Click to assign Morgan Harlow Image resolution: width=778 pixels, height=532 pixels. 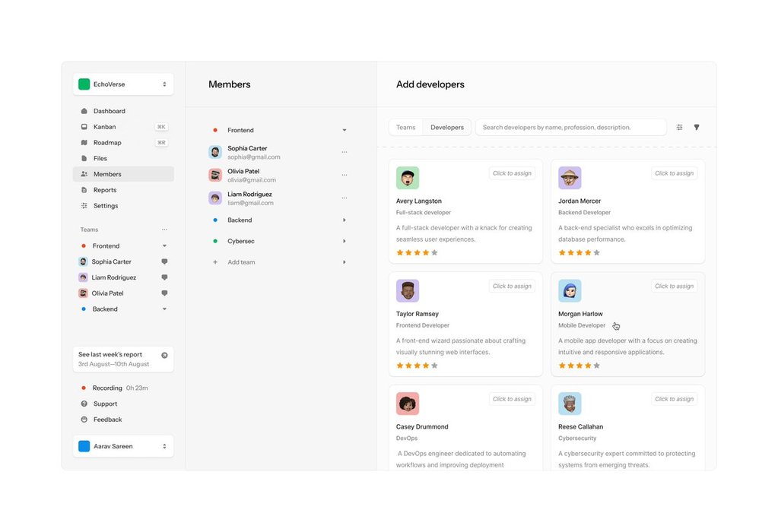pos(675,286)
